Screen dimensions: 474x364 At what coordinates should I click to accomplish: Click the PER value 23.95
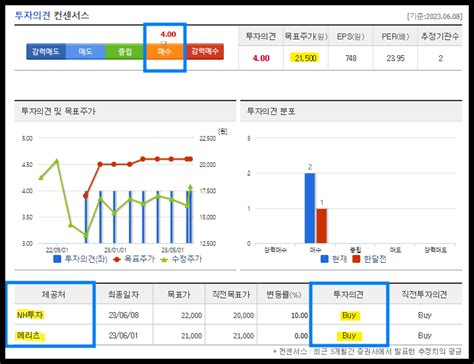click(x=395, y=58)
